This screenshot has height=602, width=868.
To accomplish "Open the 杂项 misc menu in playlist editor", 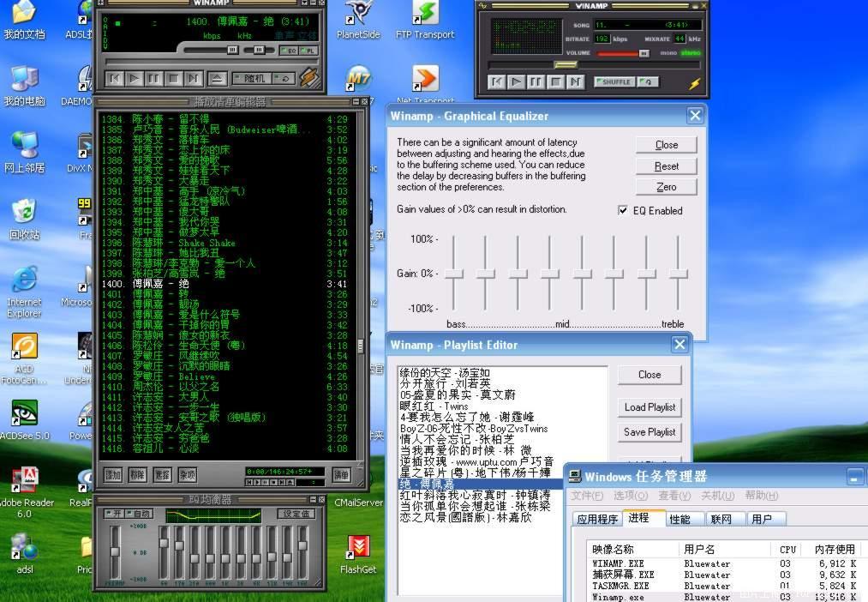I will [187, 474].
